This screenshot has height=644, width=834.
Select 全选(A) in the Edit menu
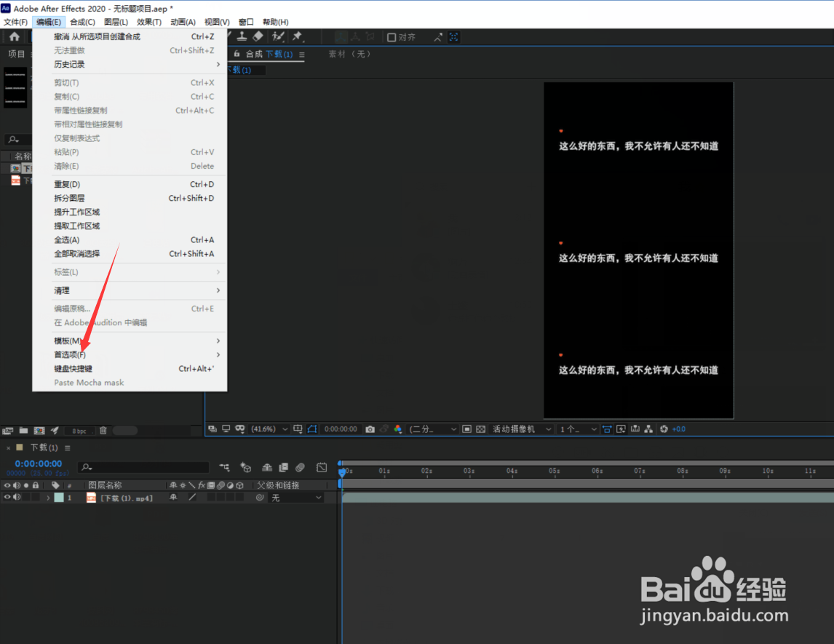(138, 240)
